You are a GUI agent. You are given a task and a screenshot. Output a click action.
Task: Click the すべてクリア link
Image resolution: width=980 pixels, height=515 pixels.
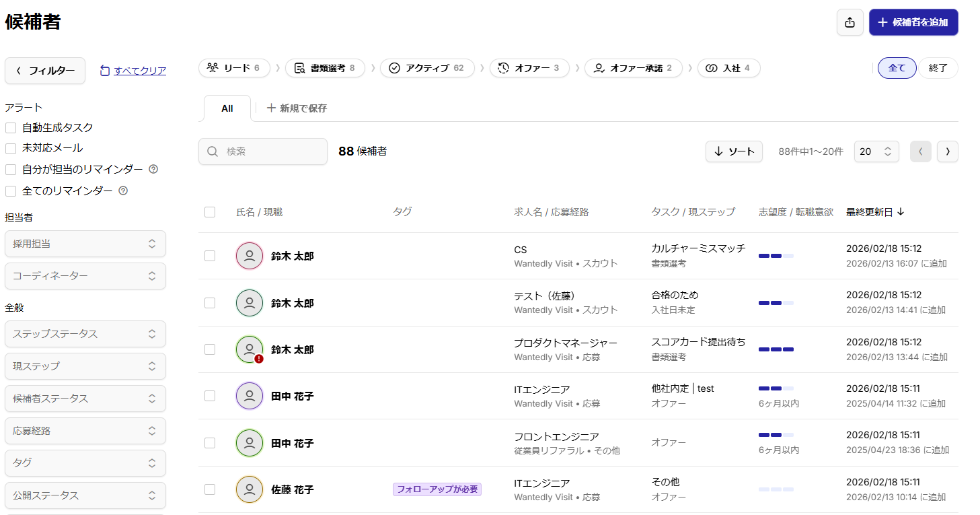pos(139,71)
